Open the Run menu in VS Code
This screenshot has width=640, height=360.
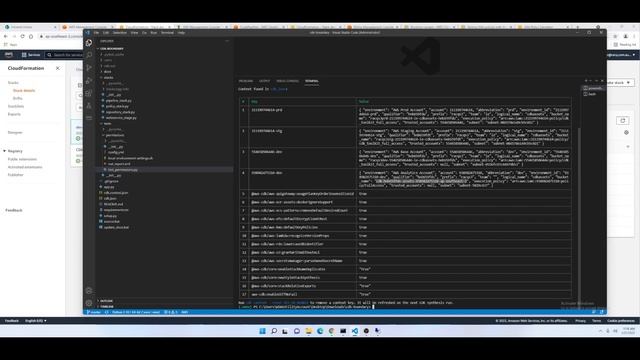tap(153, 33)
